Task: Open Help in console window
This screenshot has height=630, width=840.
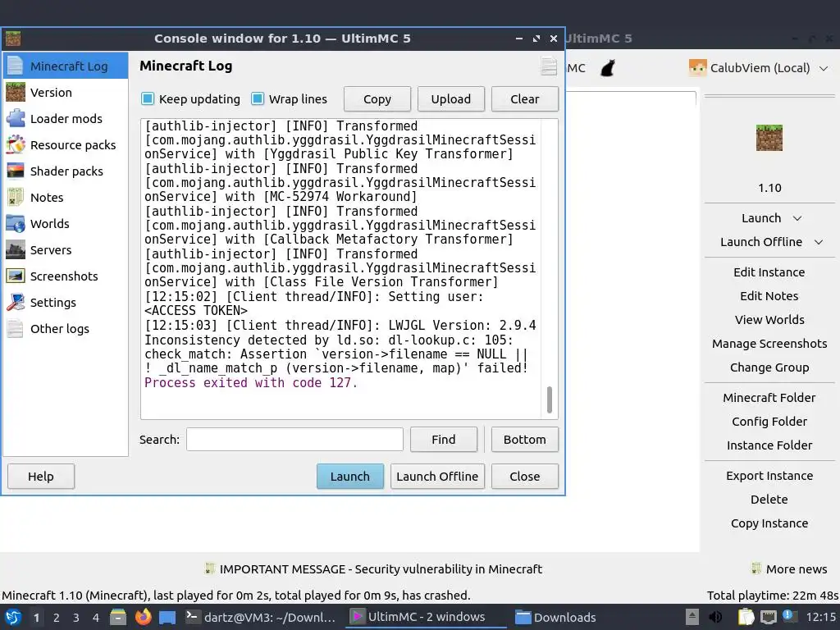Action: click(x=41, y=477)
